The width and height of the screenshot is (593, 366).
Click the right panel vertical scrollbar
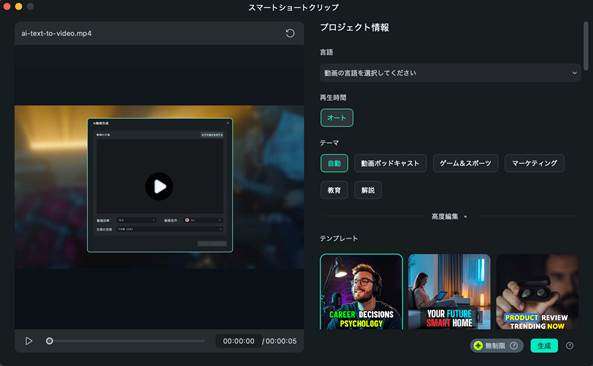[586, 46]
